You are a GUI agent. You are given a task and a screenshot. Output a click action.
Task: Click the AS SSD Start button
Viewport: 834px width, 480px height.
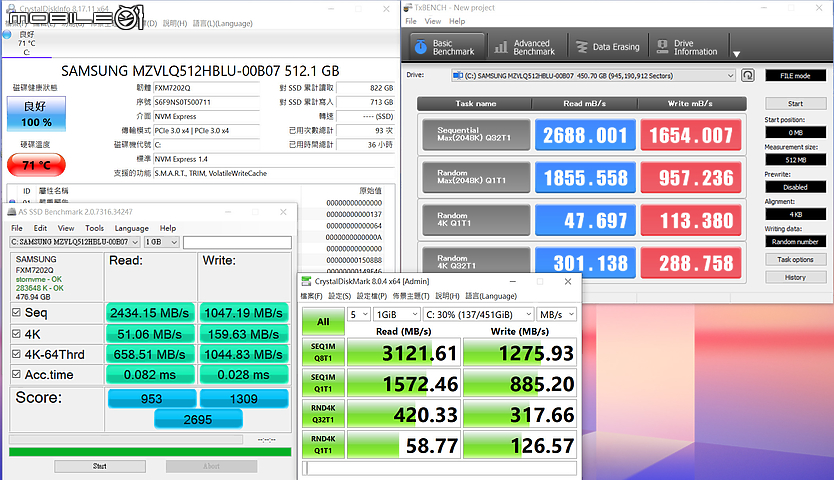pyautogui.click(x=100, y=466)
